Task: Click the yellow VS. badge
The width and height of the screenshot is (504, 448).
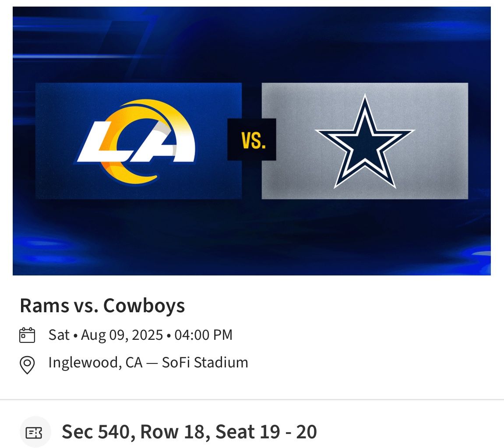Action: (252, 140)
